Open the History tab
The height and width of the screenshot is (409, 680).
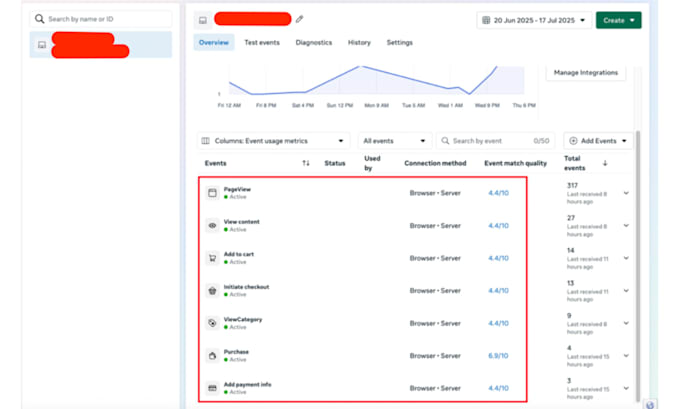pyautogui.click(x=359, y=43)
